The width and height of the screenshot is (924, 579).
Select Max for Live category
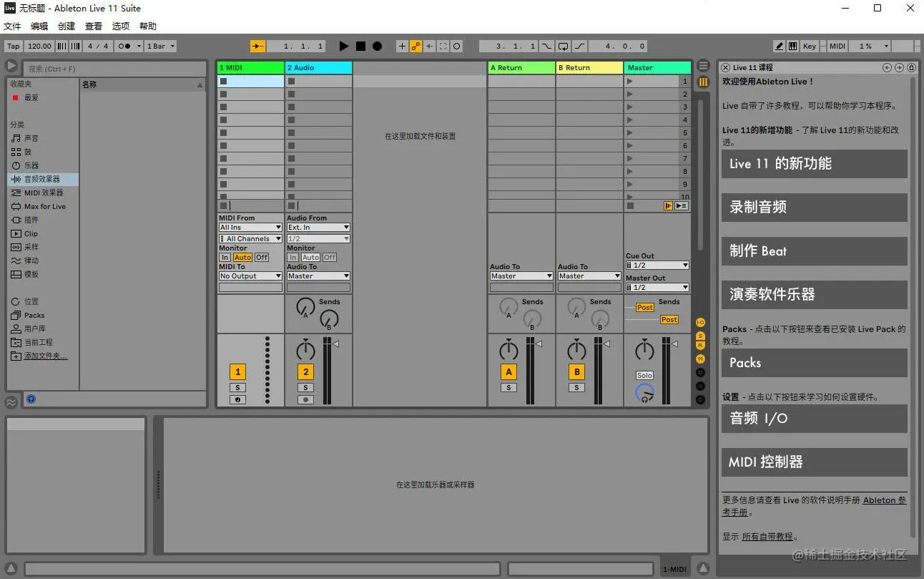point(42,206)
